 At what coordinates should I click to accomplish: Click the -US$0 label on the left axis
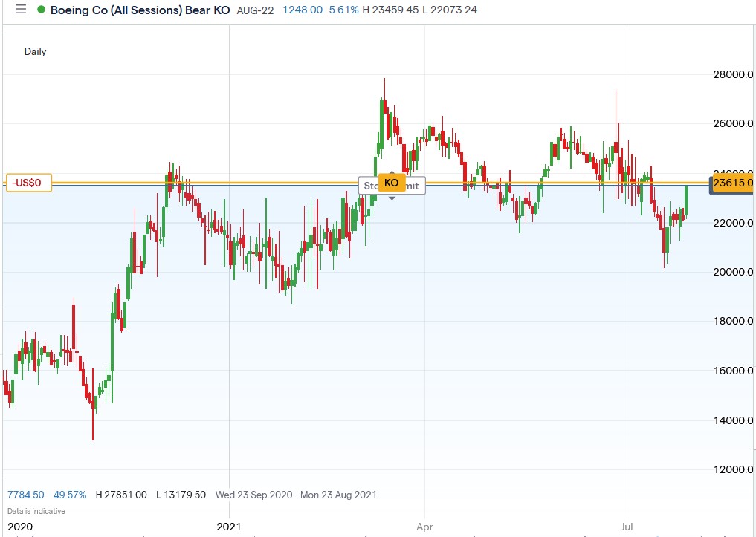click(28, 182)
